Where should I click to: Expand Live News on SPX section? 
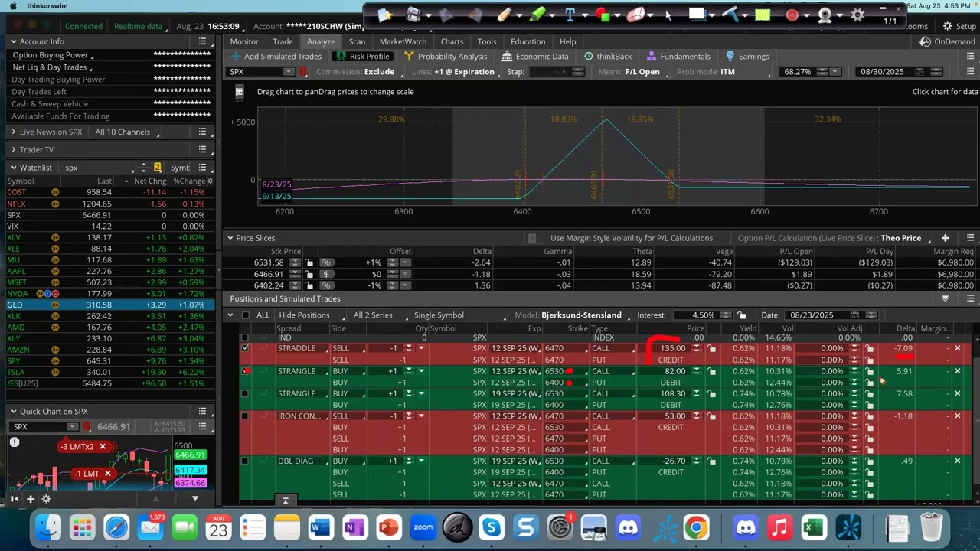point(14,132)
